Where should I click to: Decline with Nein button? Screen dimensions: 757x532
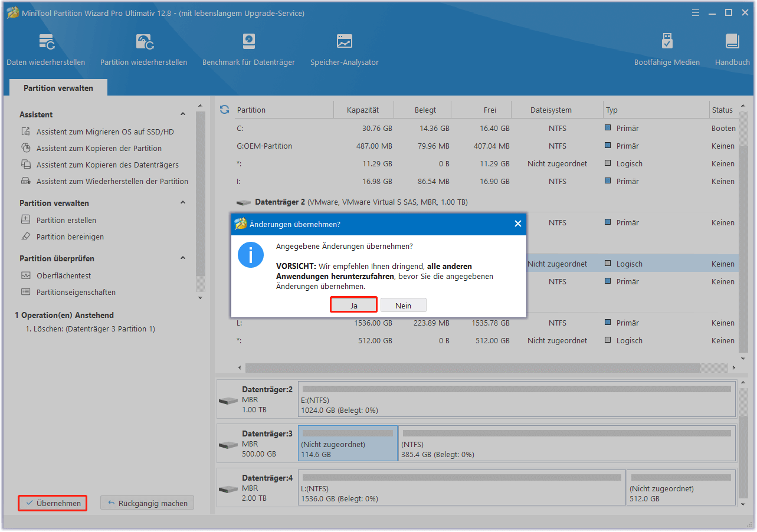click(404, 305)
